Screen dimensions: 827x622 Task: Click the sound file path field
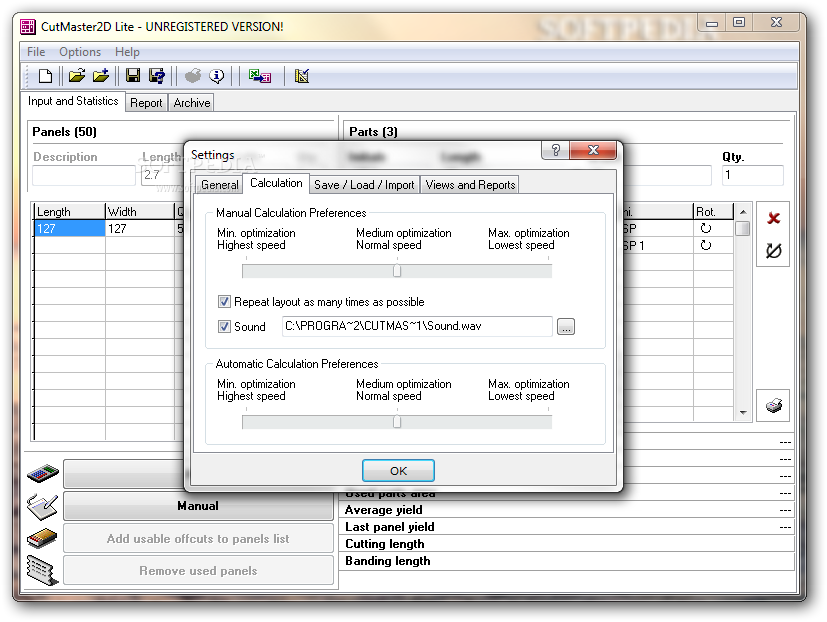point(417,326)
